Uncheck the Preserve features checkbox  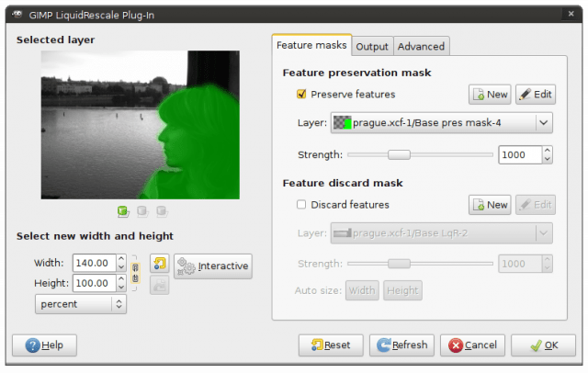[x=300, y=94]
